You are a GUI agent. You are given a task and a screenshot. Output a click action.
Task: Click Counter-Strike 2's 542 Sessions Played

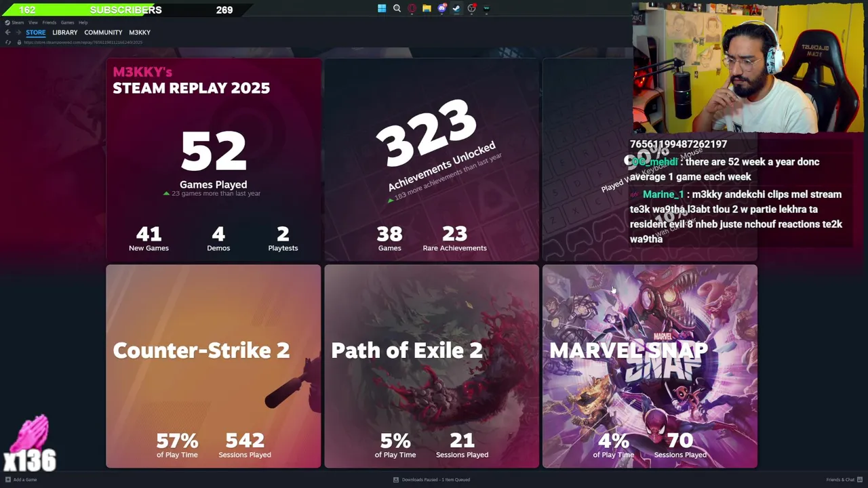tap(245, 446)
